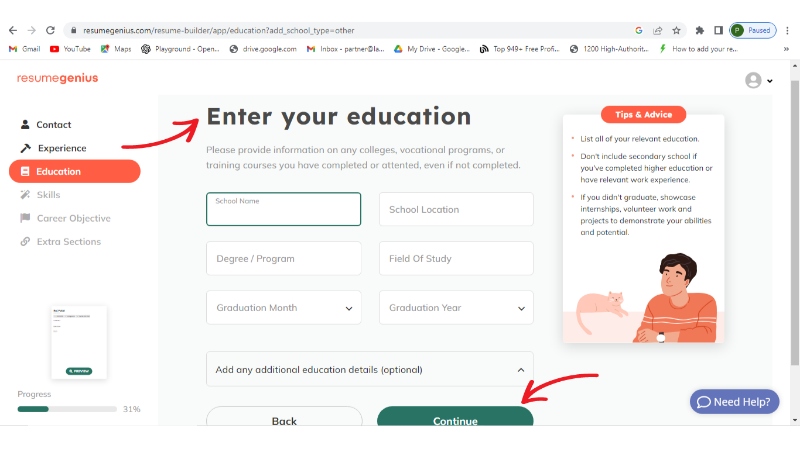Open the browser extensions puzzle icon
The width and height of the screenshot is (800, 449).
(x=700, y=31)
